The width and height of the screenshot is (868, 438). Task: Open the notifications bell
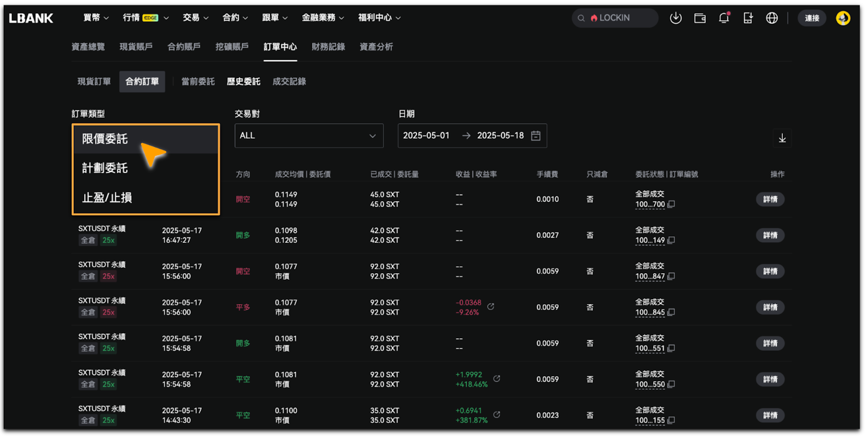point(724,18)
